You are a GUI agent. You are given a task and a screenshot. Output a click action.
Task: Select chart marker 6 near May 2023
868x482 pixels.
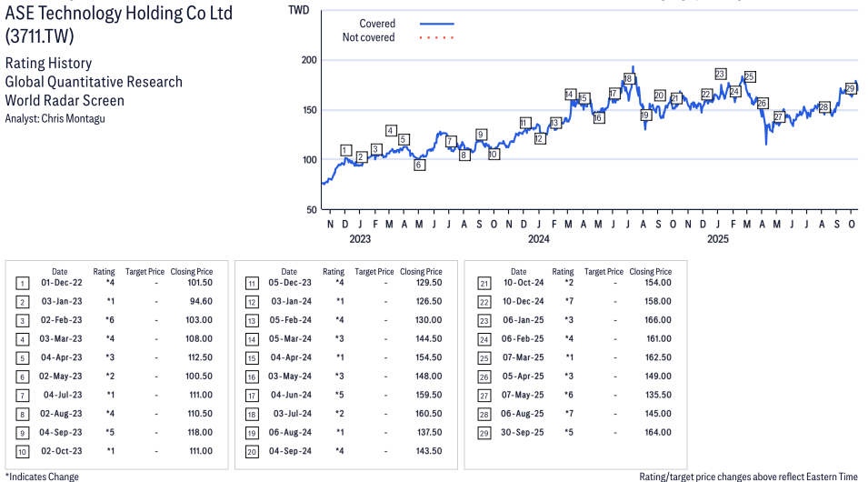[x=419, y=165]
